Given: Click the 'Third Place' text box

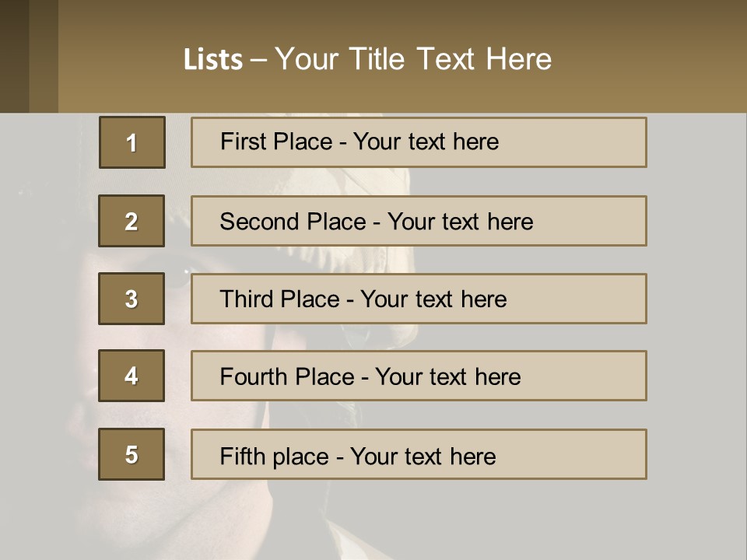Looking at the screenshot, I should pyautogui.click(x=419, y=299).
